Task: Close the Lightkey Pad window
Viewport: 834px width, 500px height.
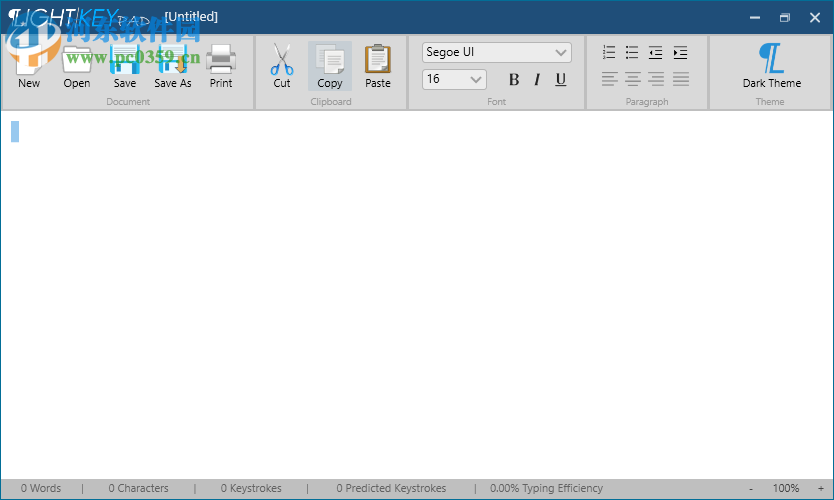Action: coord(815,18)
